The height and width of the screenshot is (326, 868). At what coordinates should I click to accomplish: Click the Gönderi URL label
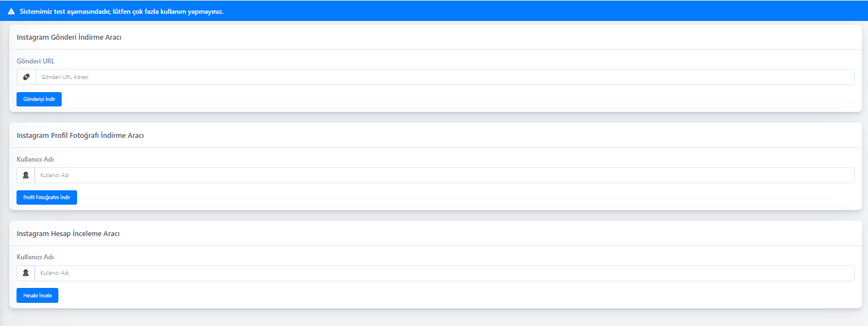point(36,61)
